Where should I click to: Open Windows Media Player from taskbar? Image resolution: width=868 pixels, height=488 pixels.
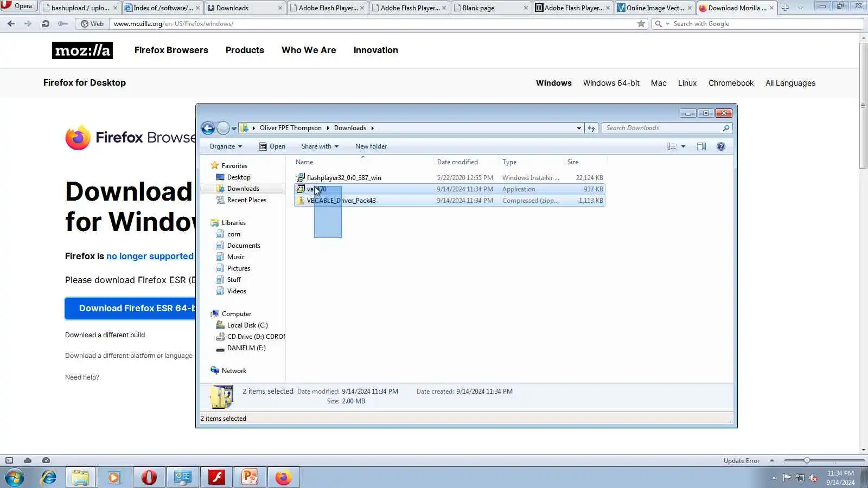point(114,478)
